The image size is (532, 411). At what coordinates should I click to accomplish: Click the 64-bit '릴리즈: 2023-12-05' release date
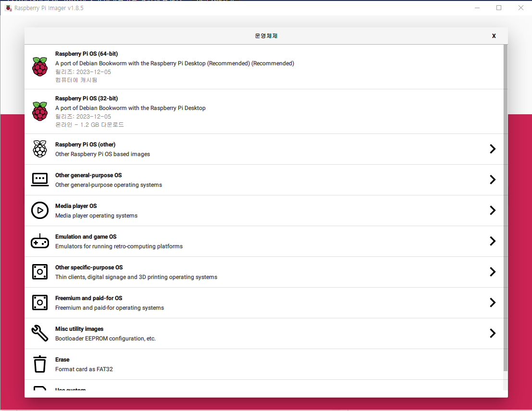click(83, 72)
